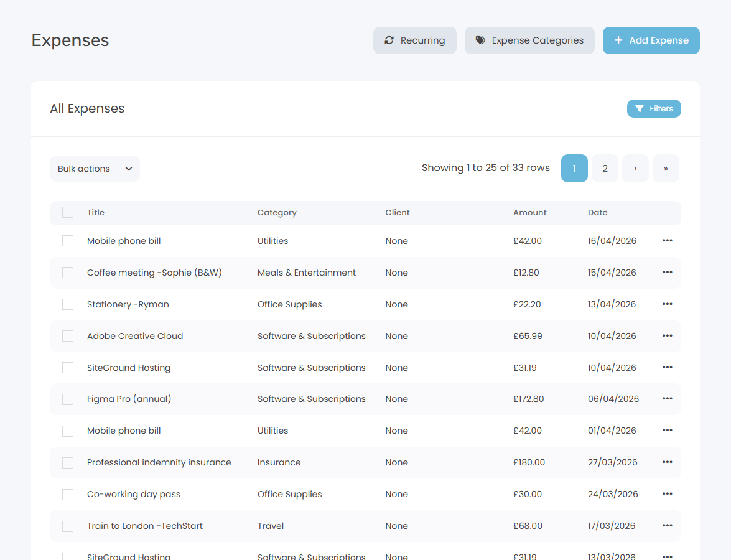Click the date 06/04/2026

(613, 399)
